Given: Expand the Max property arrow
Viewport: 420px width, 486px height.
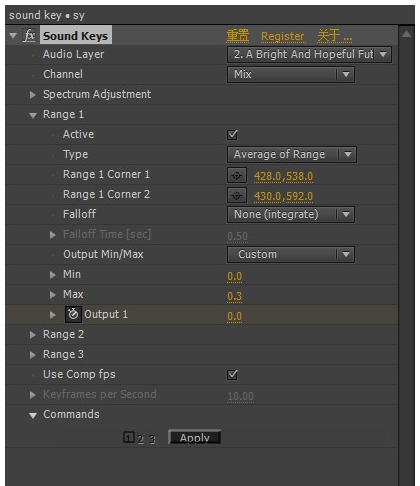Looking at the screenshot, I should point(53,295).
